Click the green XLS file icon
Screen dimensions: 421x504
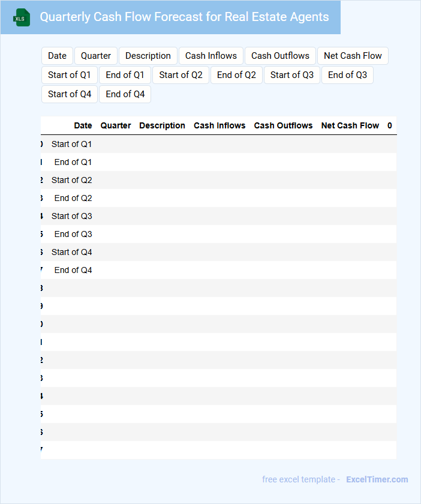point(22,17)
